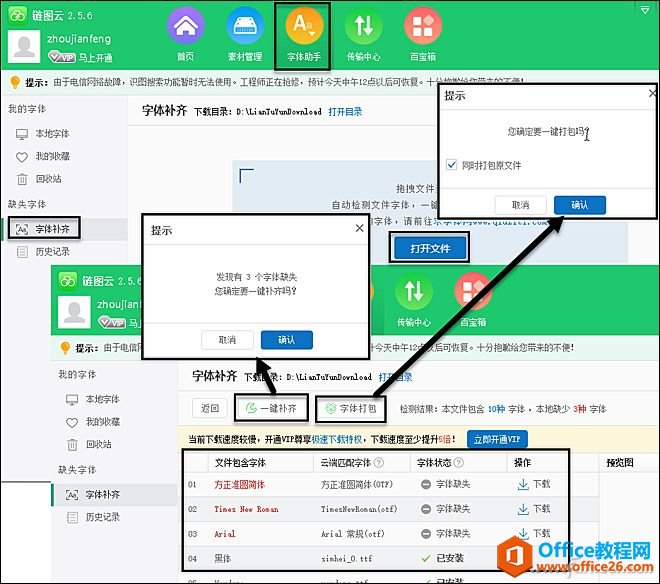The height and width of the screenshot is (584, 660).
Task: Download Times New Roman font
Action: [533, 509]
